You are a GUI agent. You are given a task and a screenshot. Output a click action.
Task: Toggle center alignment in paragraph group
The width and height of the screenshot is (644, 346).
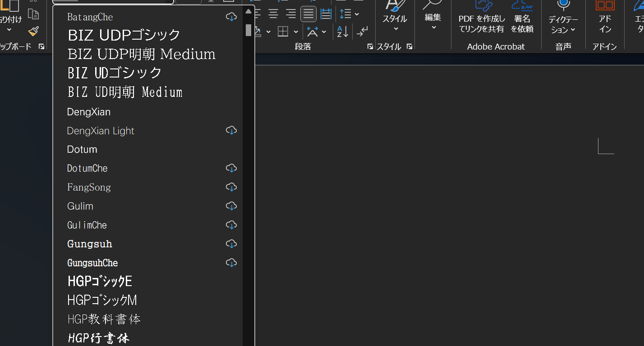coord(273,14)
